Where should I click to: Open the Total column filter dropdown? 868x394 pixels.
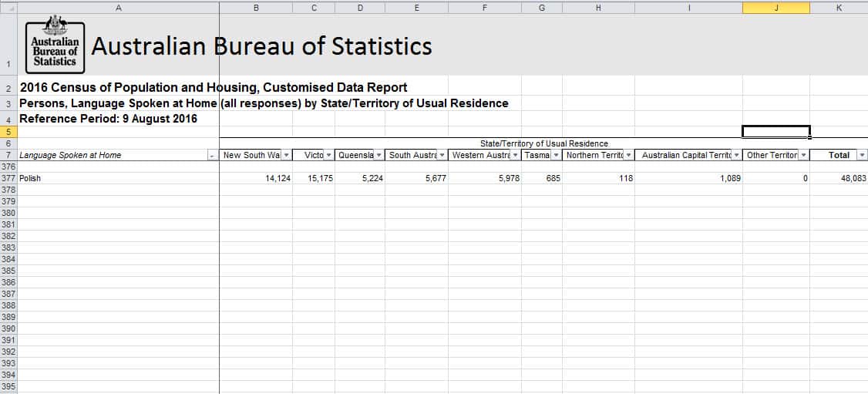pos(862,156)
